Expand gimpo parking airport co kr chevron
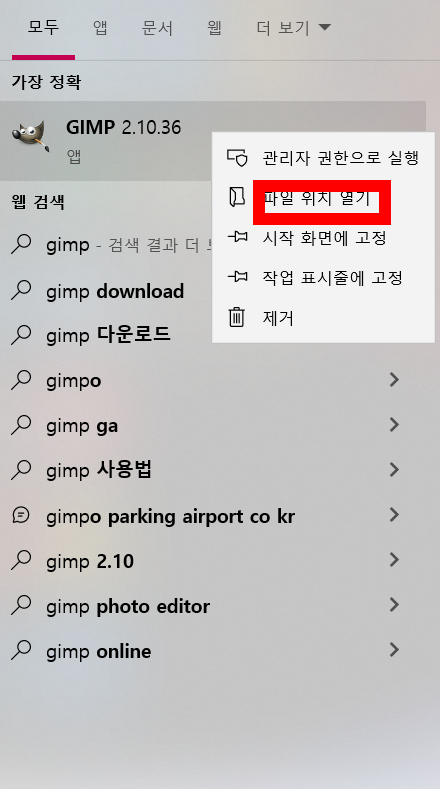 click(394, 515)
